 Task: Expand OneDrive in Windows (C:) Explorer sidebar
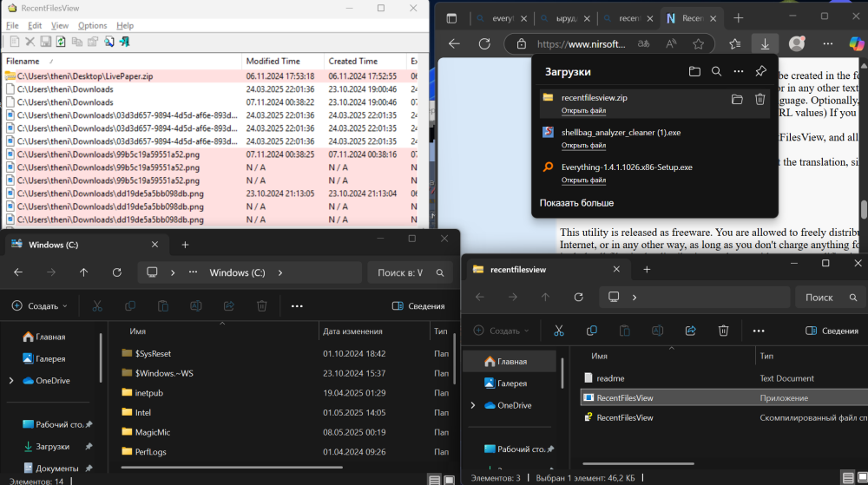[x=11, y=381]
